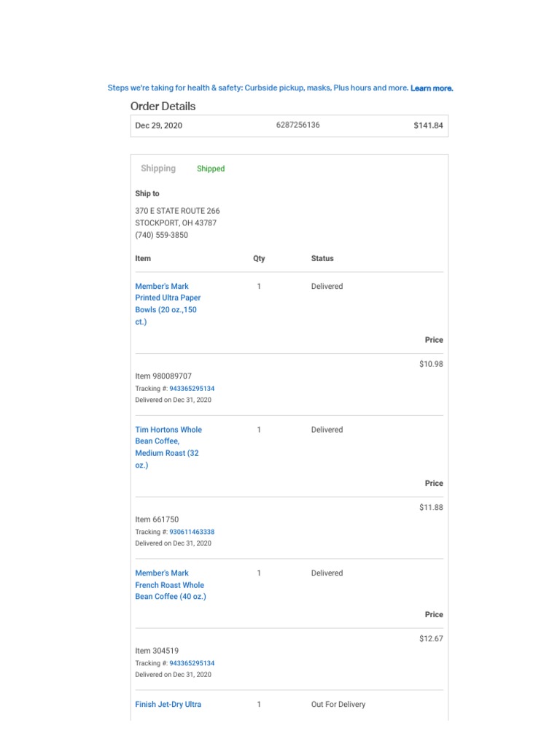Viewport: 560px width, 747px height.
Task: Click the Learn more link
Action: click(432, 88)
